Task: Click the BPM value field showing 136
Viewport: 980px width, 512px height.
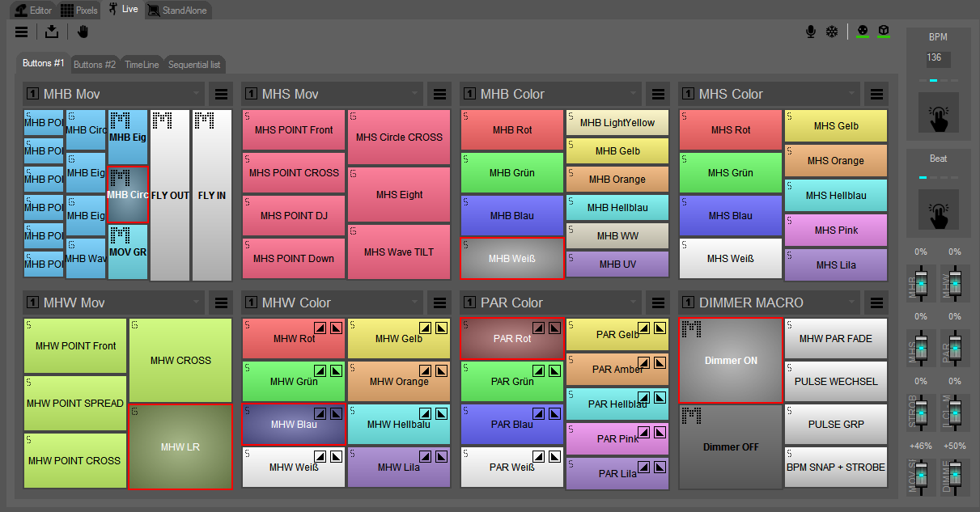Action: tap(939, 58)
